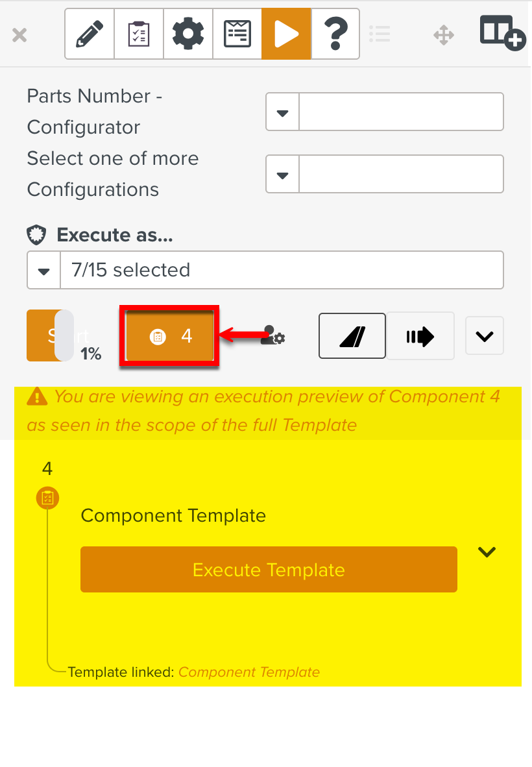
Task: Open the Execute as 7/15 selected dropdown
Action: click(x=43, y=270)
